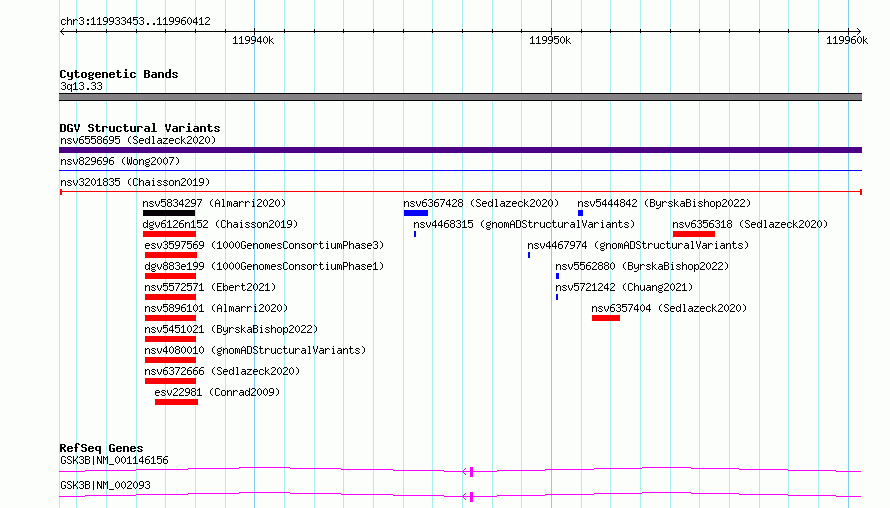Select the red nsv6372666 variant bar
Screen dimensions: 890x508
(170, 381)
